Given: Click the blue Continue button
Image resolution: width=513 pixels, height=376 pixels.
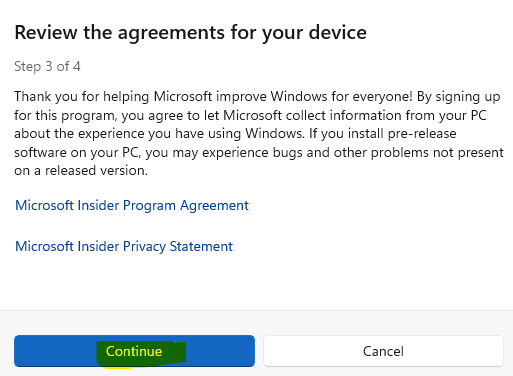Looking at the screenshot, I should pyautogui.click(x=134, y=351).
